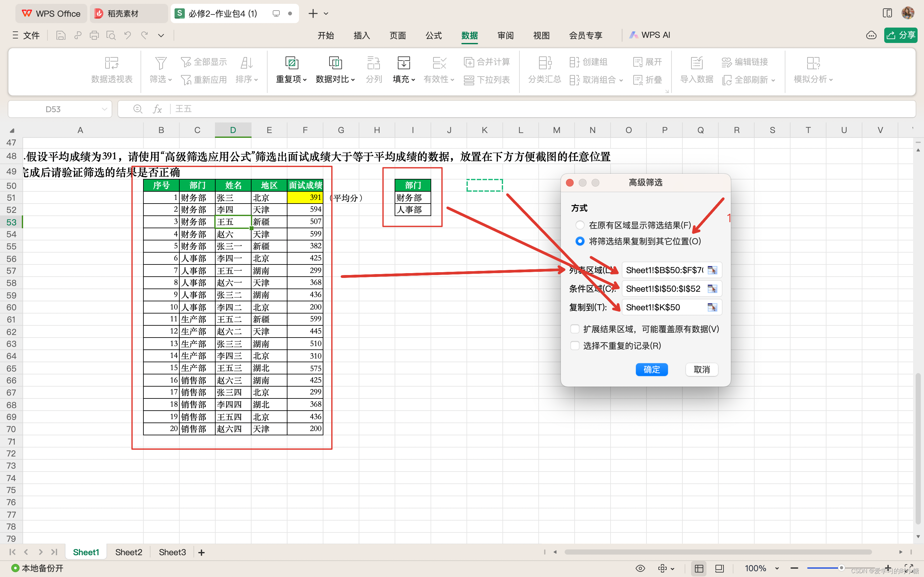Viewport: 924px width, 577px height.
Task: Switch to the 公式 ribbon tab
Action: tap(433, 36)
